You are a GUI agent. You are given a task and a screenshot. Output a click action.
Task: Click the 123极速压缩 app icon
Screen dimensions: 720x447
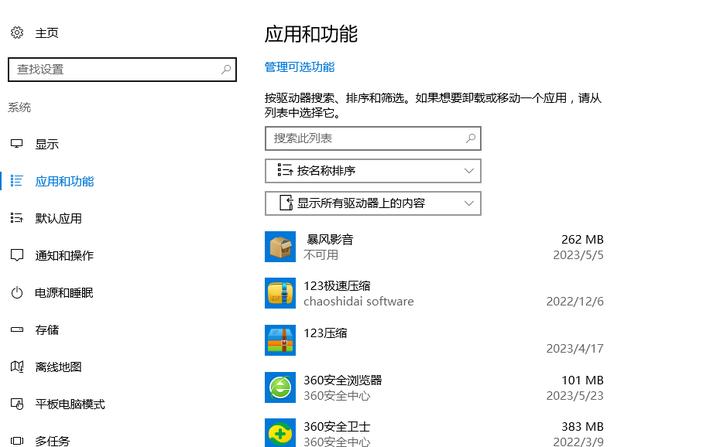[x=280, y=293]
